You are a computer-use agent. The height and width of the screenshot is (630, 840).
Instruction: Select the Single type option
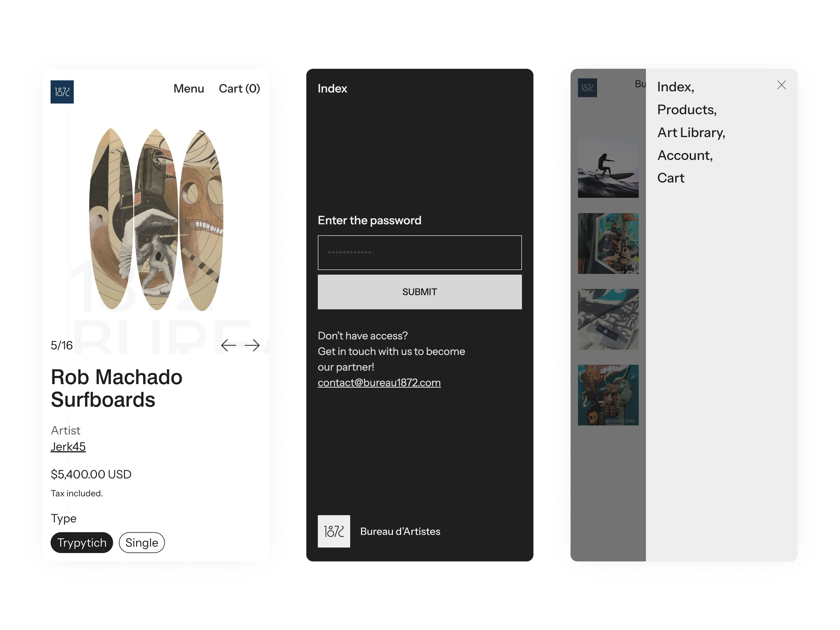(142, 542)
